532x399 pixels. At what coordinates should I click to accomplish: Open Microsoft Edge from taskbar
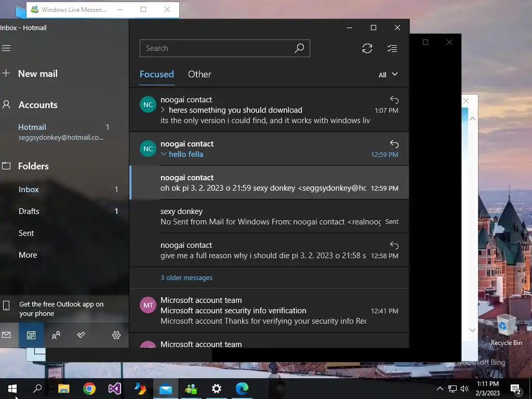(x=242, y=389)
